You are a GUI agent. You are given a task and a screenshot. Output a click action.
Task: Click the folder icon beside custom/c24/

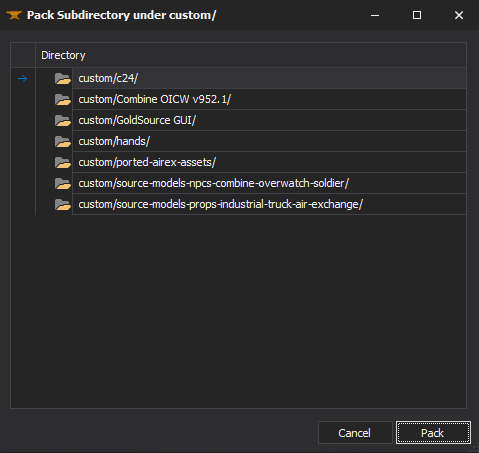click(63, 79)
